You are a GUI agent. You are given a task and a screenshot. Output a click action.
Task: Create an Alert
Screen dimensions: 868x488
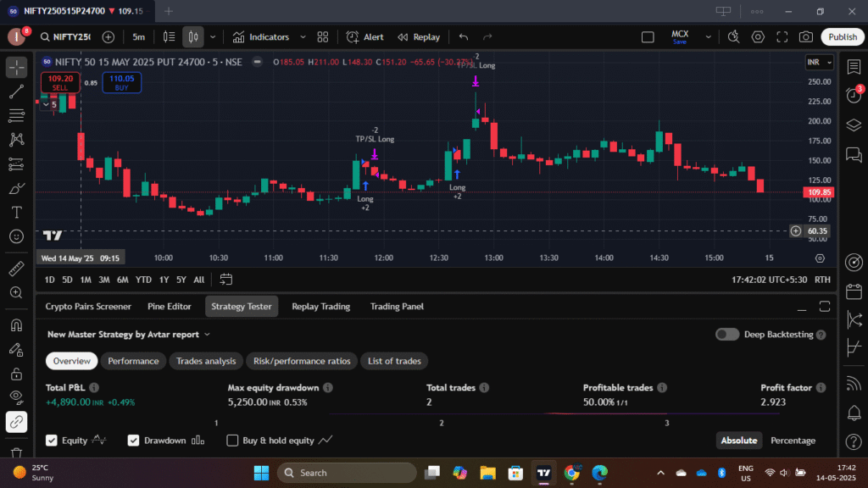[364, 37]
